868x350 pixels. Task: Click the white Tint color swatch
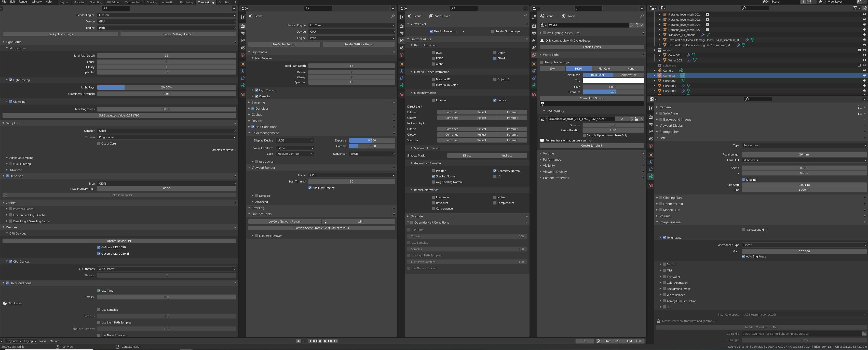(x=613, y=81)
